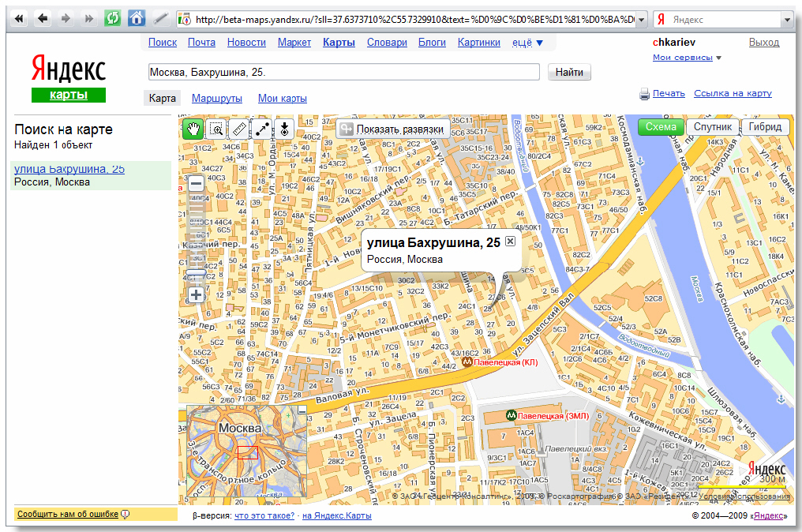Open Картинки in top navigation
This screenshot has height=532, width=802.
478,43
